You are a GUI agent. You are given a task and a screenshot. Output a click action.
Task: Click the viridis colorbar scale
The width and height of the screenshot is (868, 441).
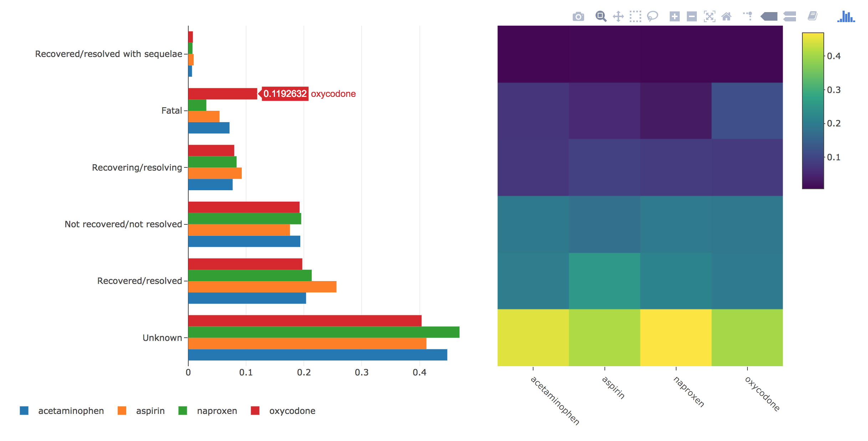pos(813,111)
